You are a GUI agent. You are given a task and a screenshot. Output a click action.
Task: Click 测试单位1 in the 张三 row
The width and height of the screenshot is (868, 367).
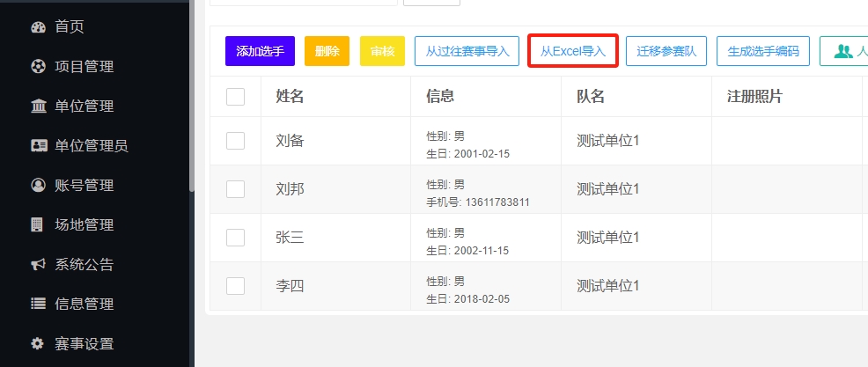608,238
